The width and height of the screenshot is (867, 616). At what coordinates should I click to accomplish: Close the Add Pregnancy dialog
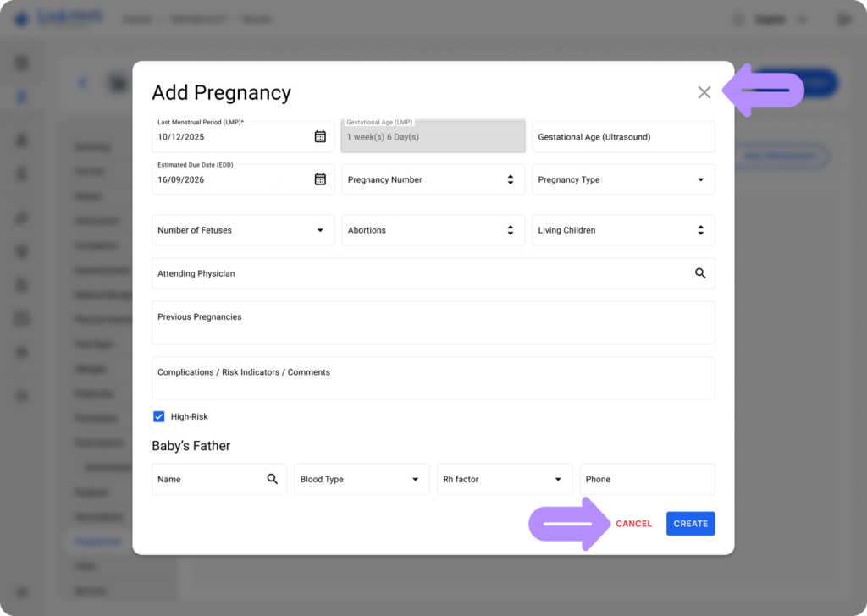pos(704,92)
